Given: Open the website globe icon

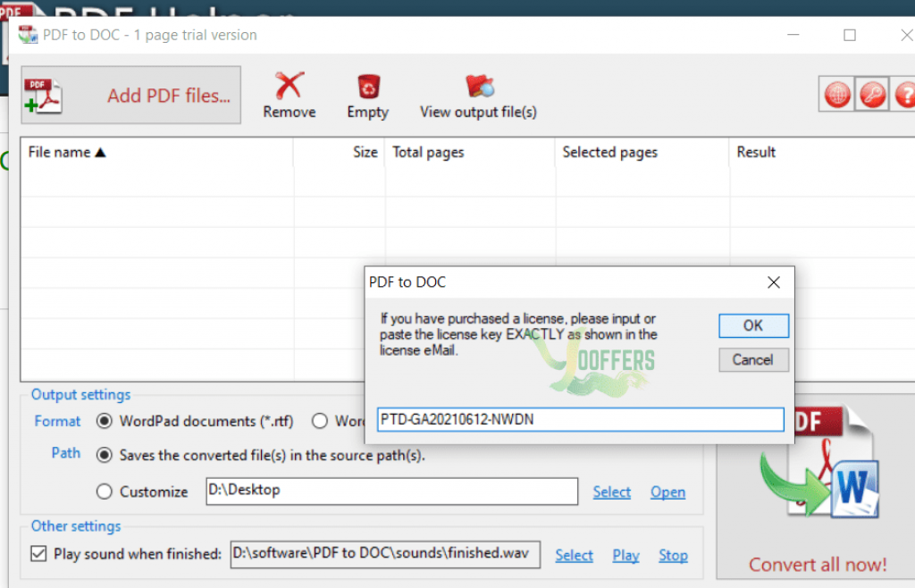Looking at the screenshot, I should (x=836, y=95).
